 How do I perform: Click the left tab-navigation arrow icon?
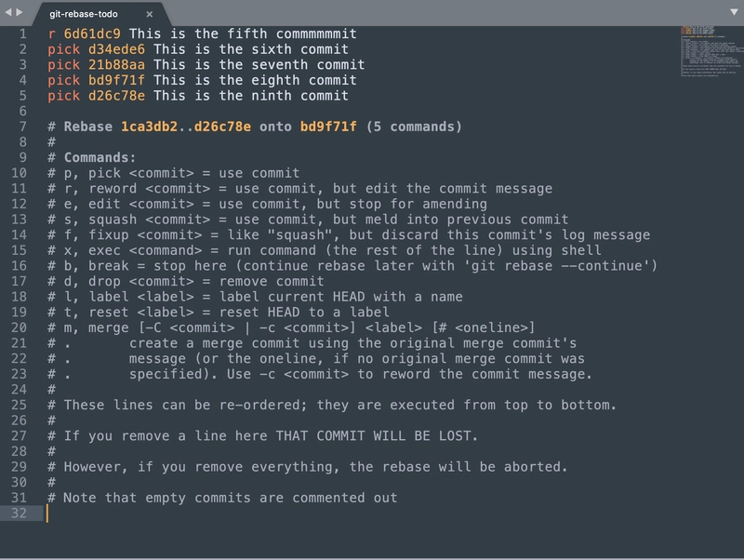tap(8, 13)
